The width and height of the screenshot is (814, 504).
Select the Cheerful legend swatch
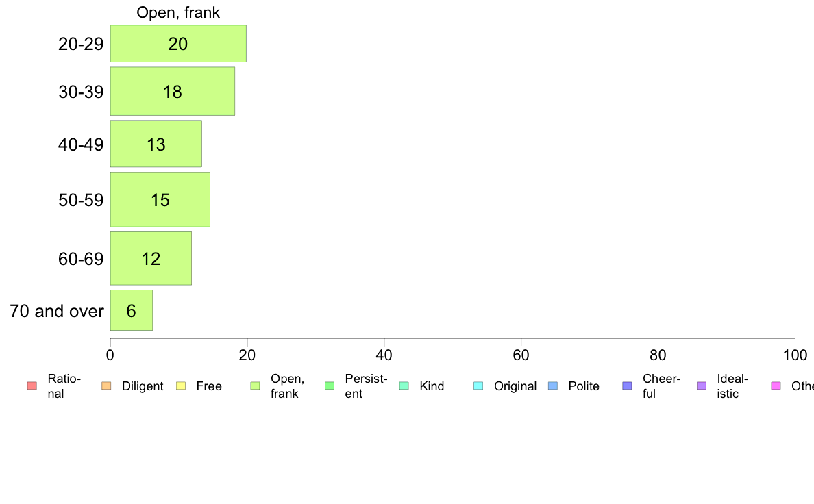(x=627, y=386)
